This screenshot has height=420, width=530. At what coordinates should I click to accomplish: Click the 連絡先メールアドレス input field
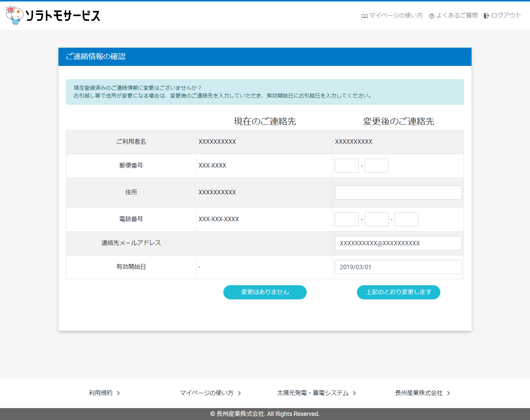pos(398,243)
